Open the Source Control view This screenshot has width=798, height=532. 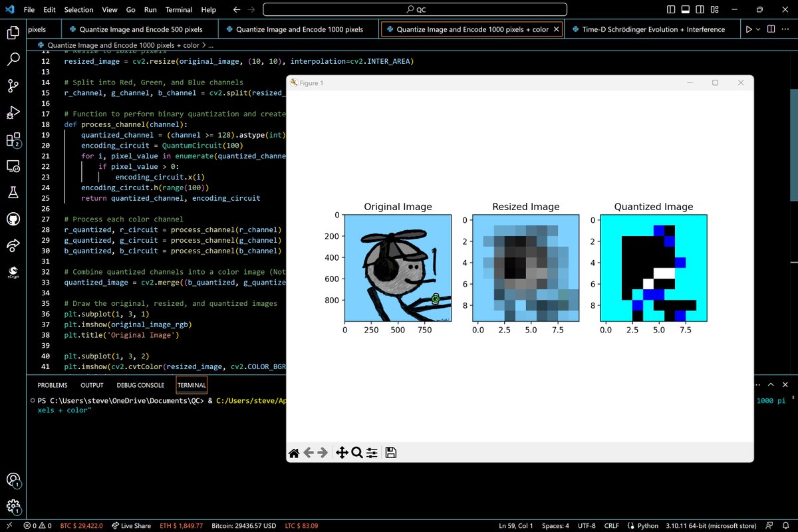[x=13, y=86]
